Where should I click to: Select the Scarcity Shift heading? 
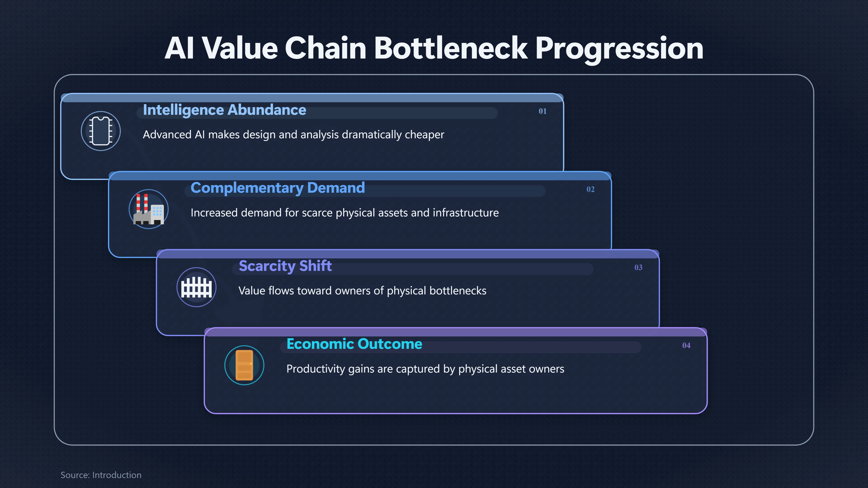pyautogui.click(x=285, y=266)
